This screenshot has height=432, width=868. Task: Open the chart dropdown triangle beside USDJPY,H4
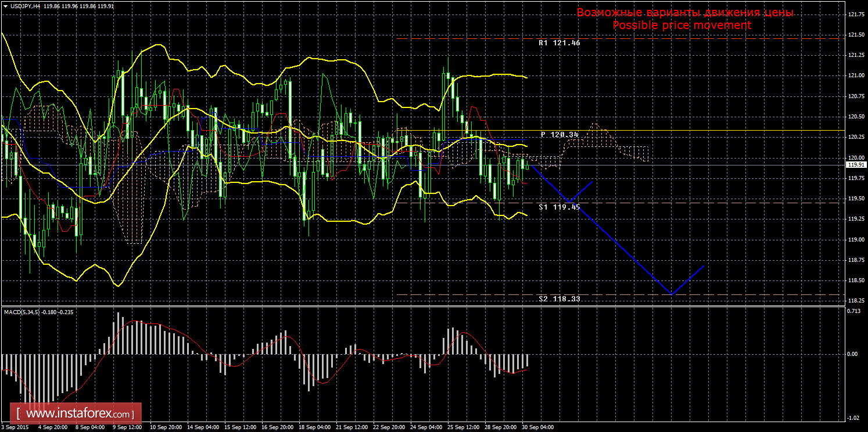coord(5,6)
